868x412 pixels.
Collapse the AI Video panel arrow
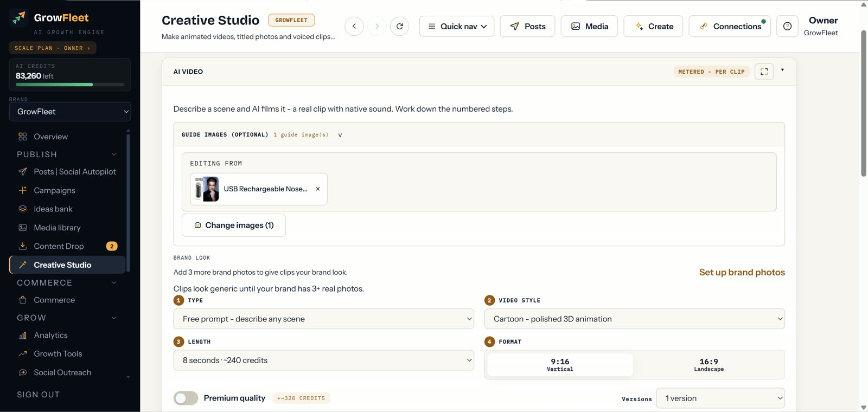click(x=782, y=70)
